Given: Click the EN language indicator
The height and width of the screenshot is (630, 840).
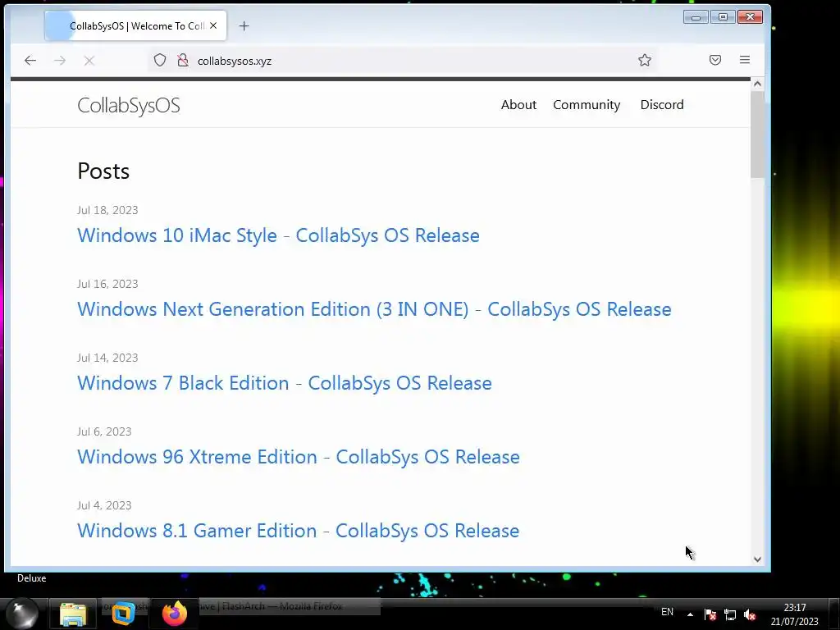Looking at the screenshot, I should click(x=667, y=612).
